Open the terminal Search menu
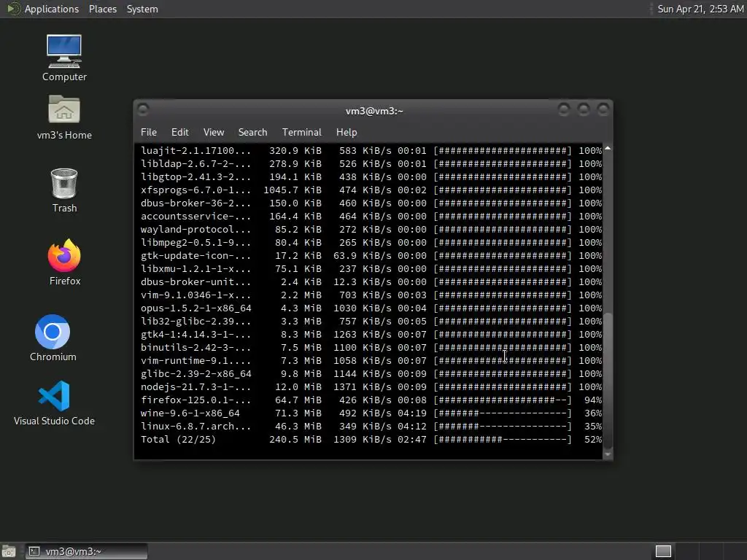The width and height of the screenshot is (747, 560). click(x=252, y=133)
